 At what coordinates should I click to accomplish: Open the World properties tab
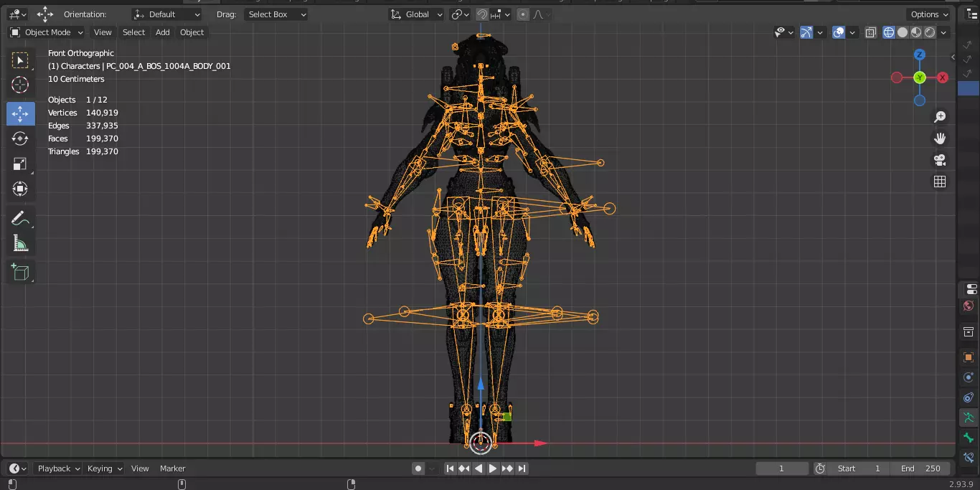point(969,306)
